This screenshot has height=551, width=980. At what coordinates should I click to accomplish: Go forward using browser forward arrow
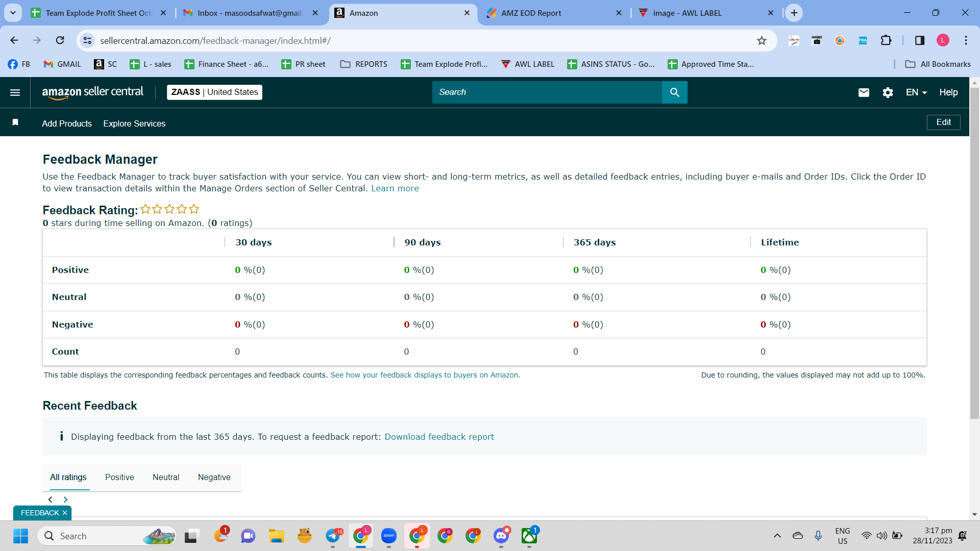[x=37, y=40]
